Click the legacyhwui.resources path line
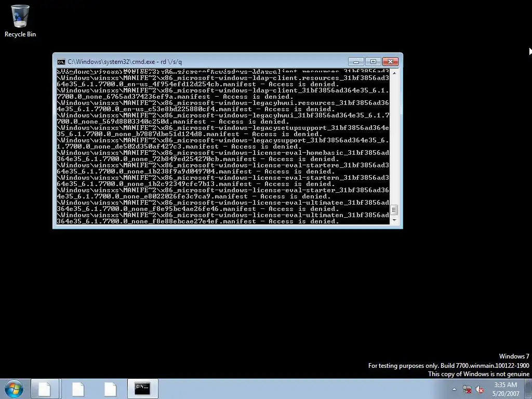 (223, 103)
